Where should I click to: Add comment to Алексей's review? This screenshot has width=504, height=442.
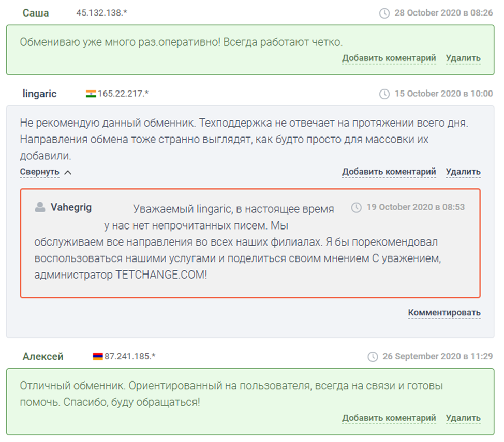coord(389,418)
